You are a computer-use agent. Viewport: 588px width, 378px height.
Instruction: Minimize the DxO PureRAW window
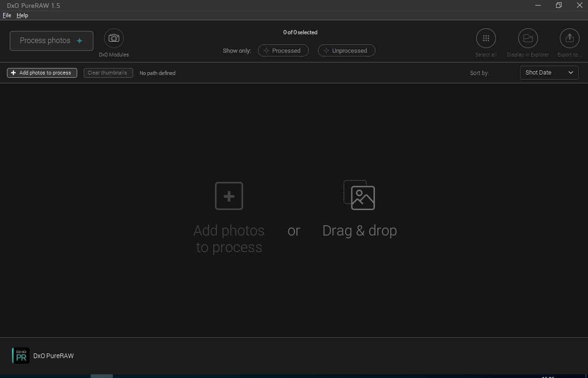tap(538, 6)
